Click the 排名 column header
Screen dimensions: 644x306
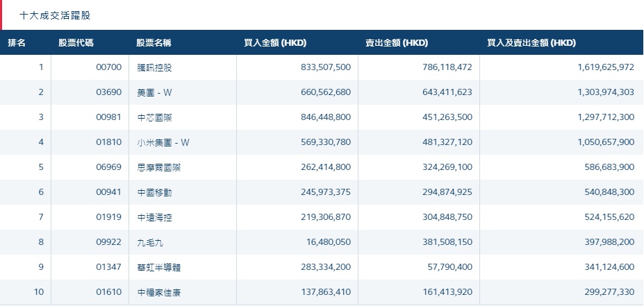click(17, 43)
